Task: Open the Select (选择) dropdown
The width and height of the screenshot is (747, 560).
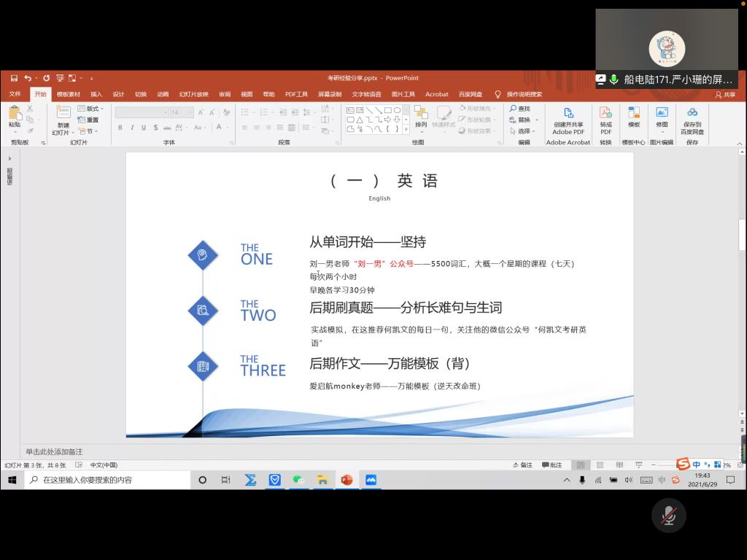Action: (x=523, y=131)
